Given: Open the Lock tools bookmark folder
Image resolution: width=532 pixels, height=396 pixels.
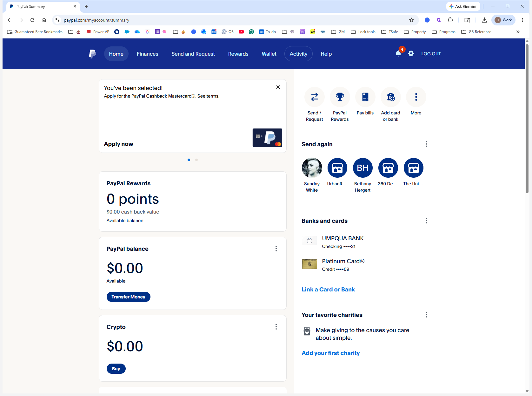Looking at the screenshot, I should click(x=363, y=32).
